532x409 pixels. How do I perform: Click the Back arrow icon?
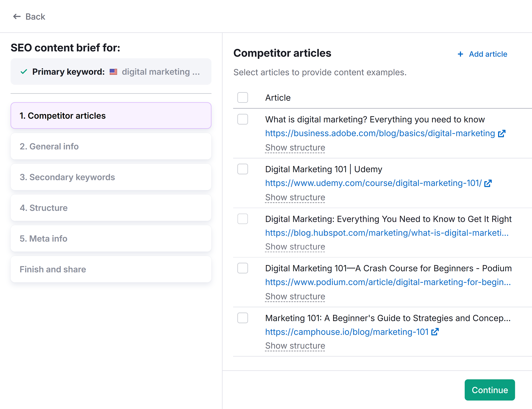pos(17,17)
